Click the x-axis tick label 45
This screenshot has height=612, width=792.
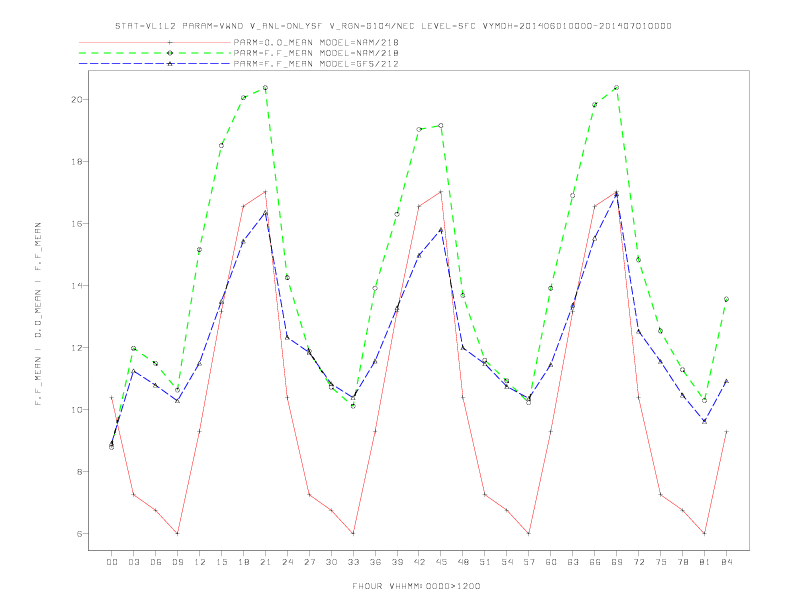[x=441, y=562]
